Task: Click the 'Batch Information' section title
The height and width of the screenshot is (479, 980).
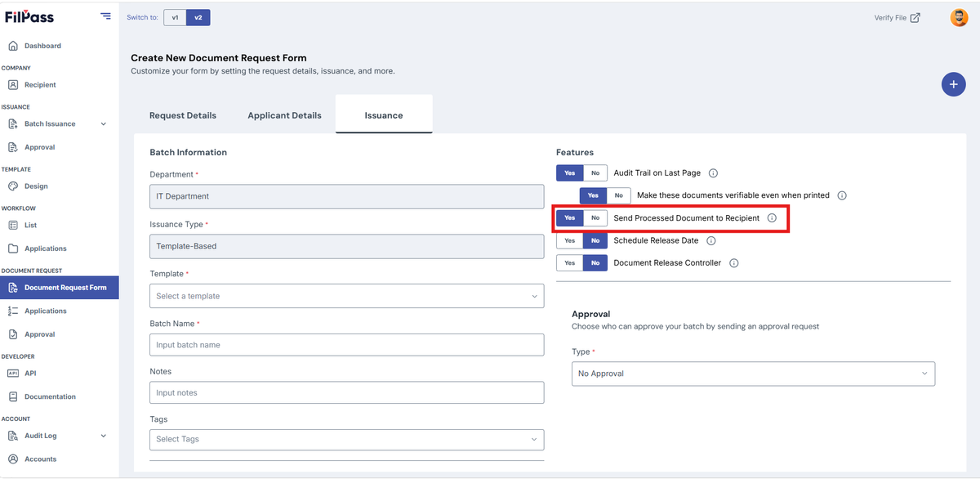Action: click(189, 152)
